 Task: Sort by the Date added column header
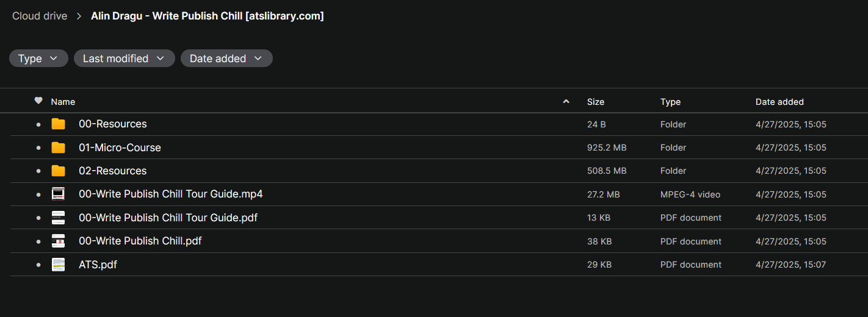coord(779,102)
